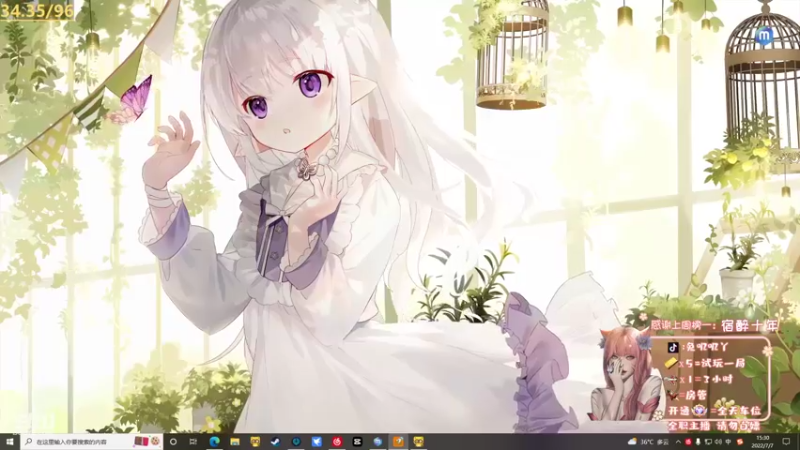Focus the taskbar search input box
The width and height of the screenshot is (800, 450).
pyautogui.click(x=91, y=441)
